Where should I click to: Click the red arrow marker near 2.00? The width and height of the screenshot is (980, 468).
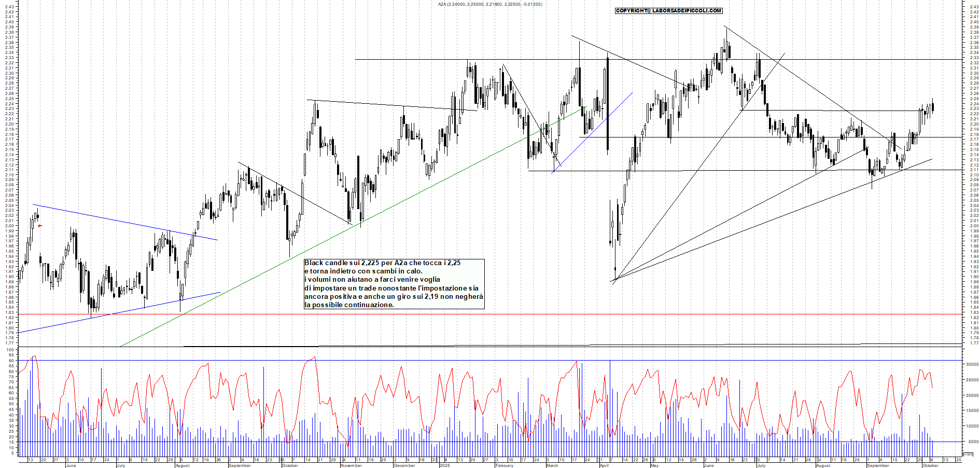click(40, 226)
